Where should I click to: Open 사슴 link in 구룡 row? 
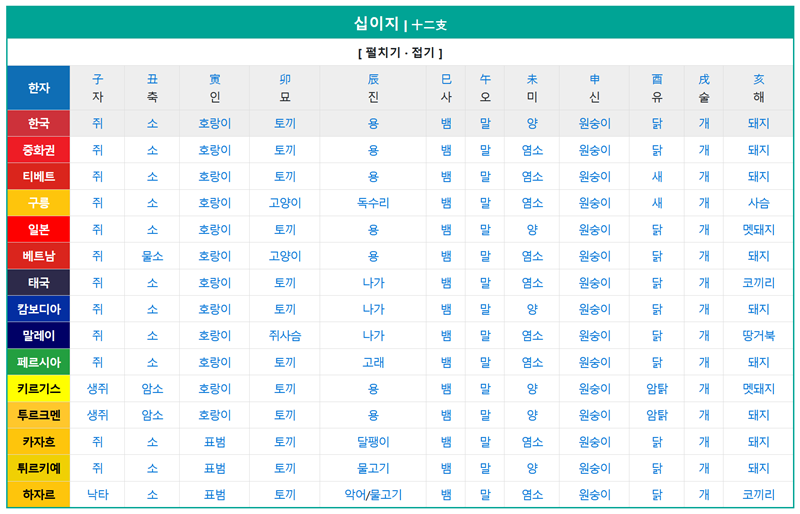click(x=759, y=203)
